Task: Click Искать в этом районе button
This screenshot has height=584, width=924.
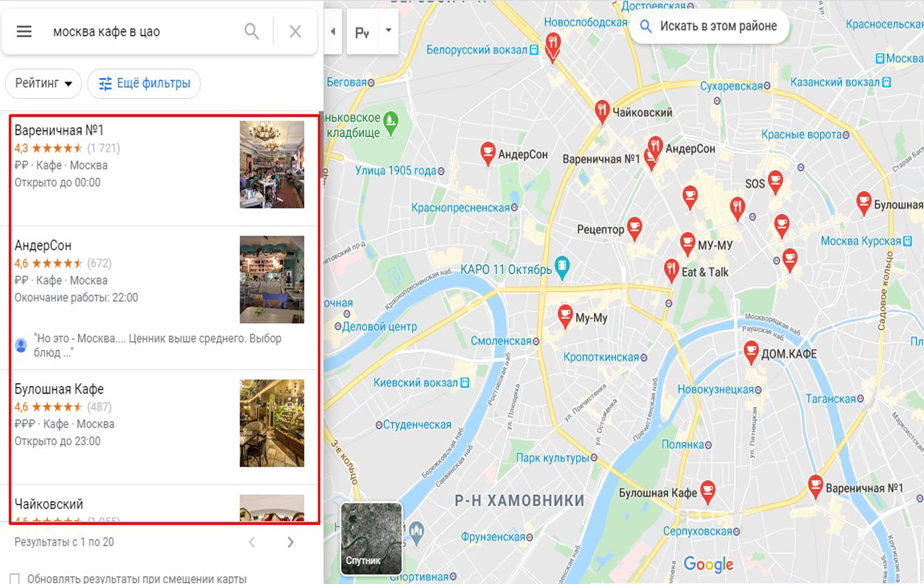Action: tap(708, 27)
